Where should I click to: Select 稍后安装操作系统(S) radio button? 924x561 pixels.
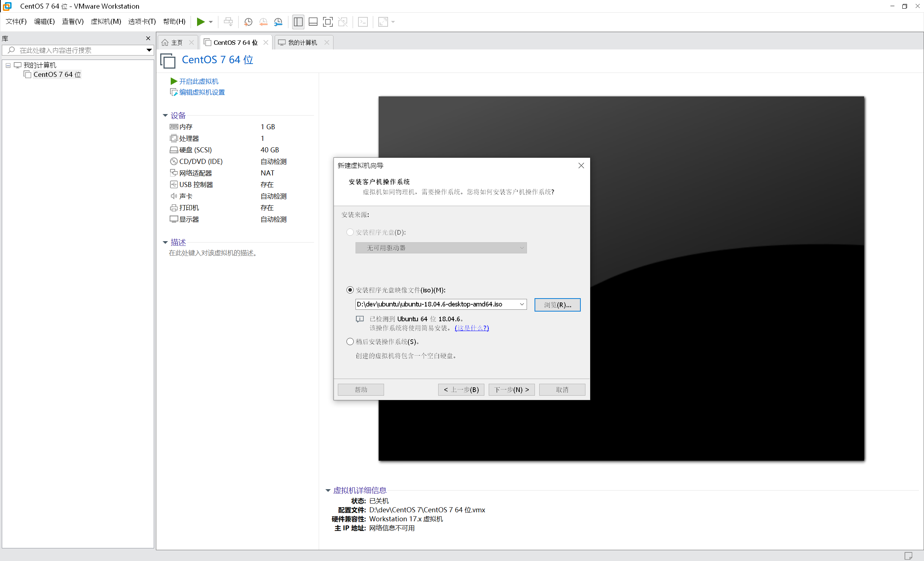(x=350, y=342)
